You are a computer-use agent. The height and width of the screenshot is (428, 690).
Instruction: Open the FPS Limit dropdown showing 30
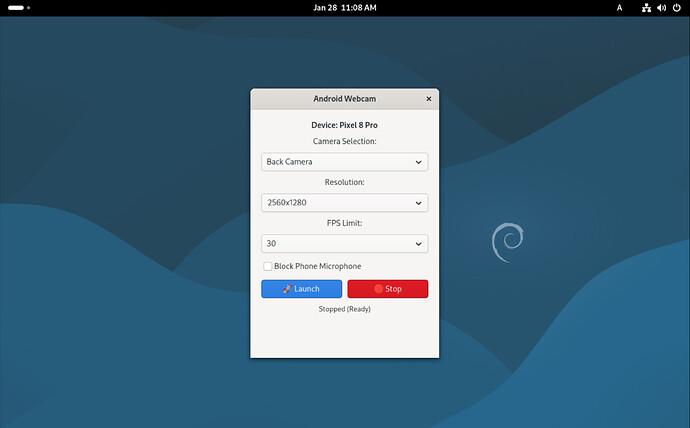tap(345, 244)
